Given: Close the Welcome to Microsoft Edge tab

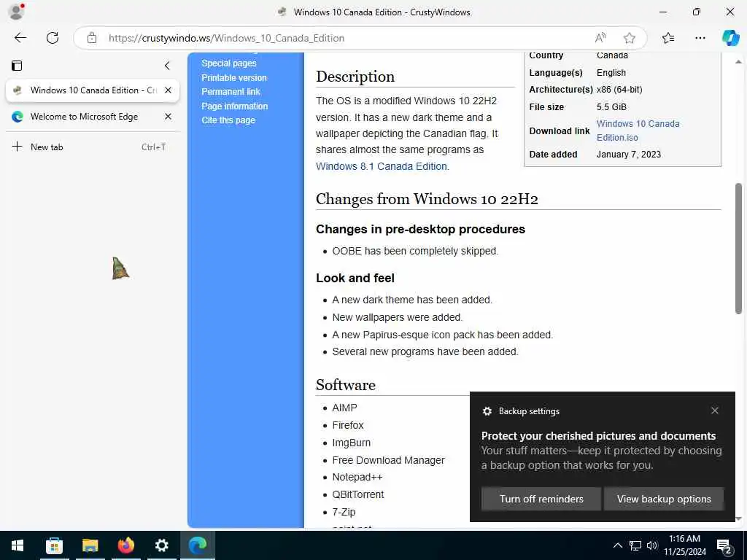Looking at the screenshot, I should pos(169,117).
